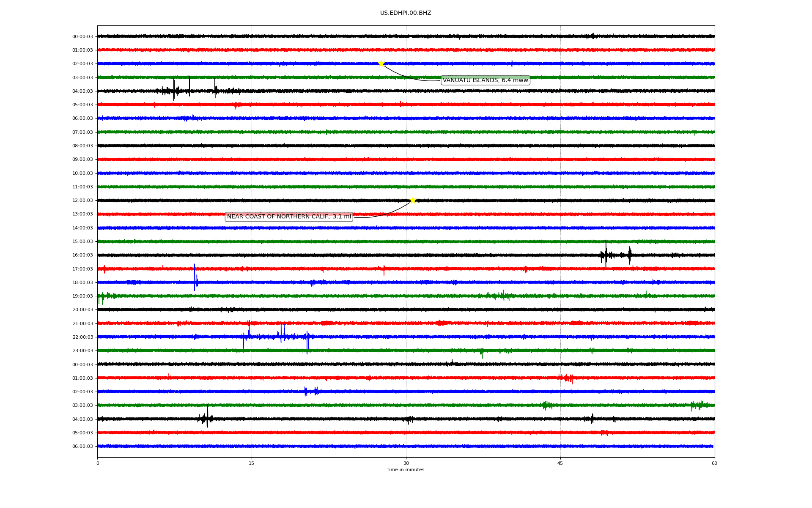812x508 pixels.
Task: Click the 22:00:03 row time label
Action: (82, 337)
